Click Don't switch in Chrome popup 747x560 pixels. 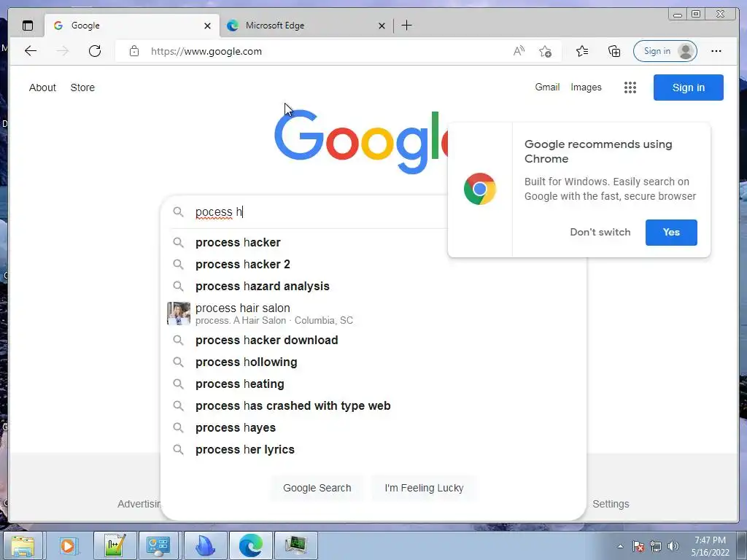(x=600, y=233)
